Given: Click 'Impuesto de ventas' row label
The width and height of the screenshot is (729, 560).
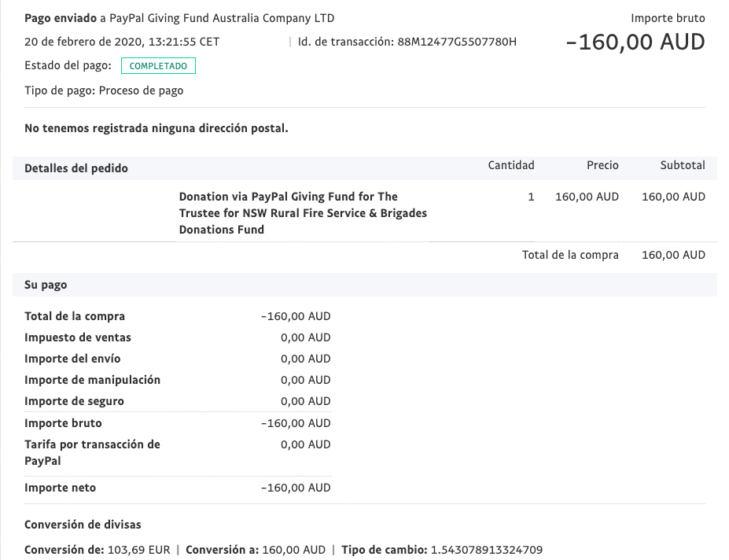Looking at the screenshot, I should click(78, 337).
